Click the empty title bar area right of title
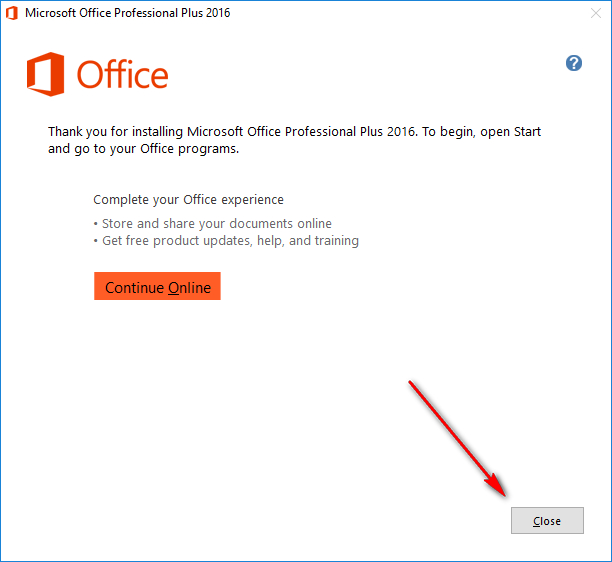612x562 pixels. coord(400,14)
